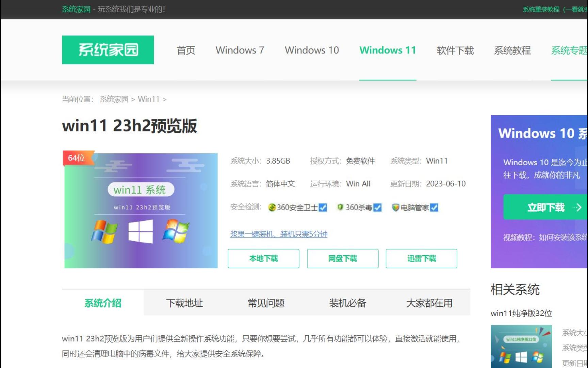Open the Windows 7 nav item
This screenshot has width=588, height=368.
pyautogui.click(x=240, y=50)
